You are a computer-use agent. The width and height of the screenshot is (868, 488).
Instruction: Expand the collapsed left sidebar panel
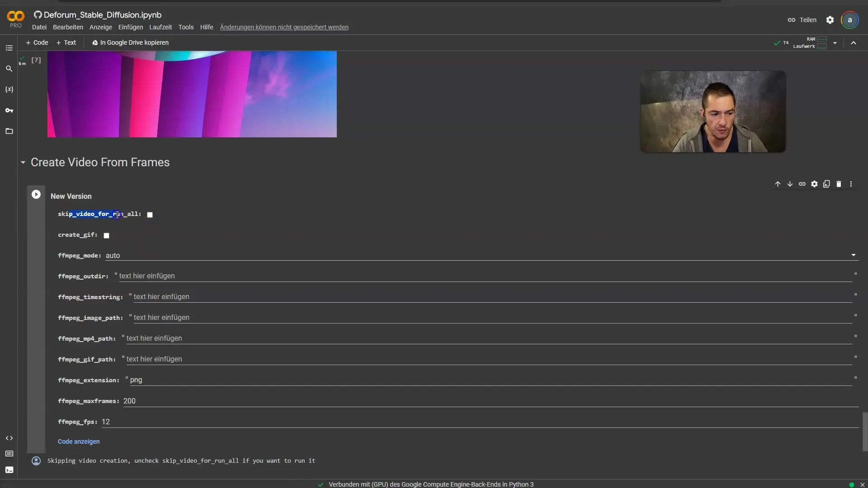click(9, 47)
